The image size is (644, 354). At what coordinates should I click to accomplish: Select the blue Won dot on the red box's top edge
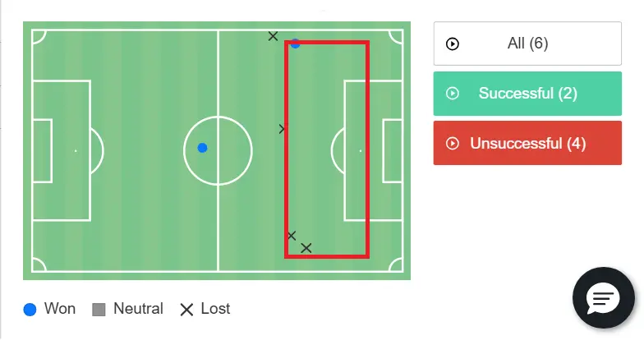(295, 44)
